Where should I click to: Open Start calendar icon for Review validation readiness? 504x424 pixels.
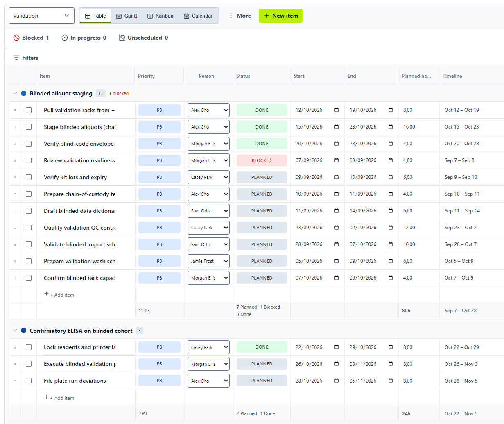[x=337, y=160]
